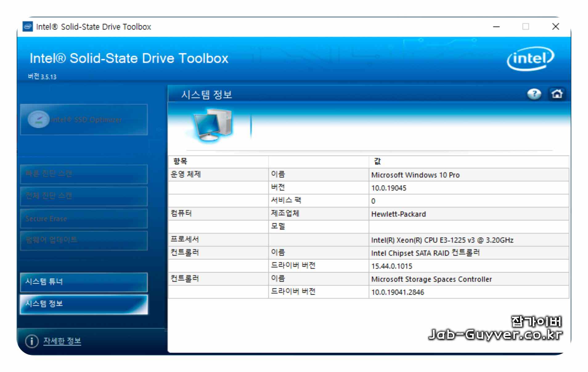
Task: Open the 자세한 정보 link
Action: (62, 341)
